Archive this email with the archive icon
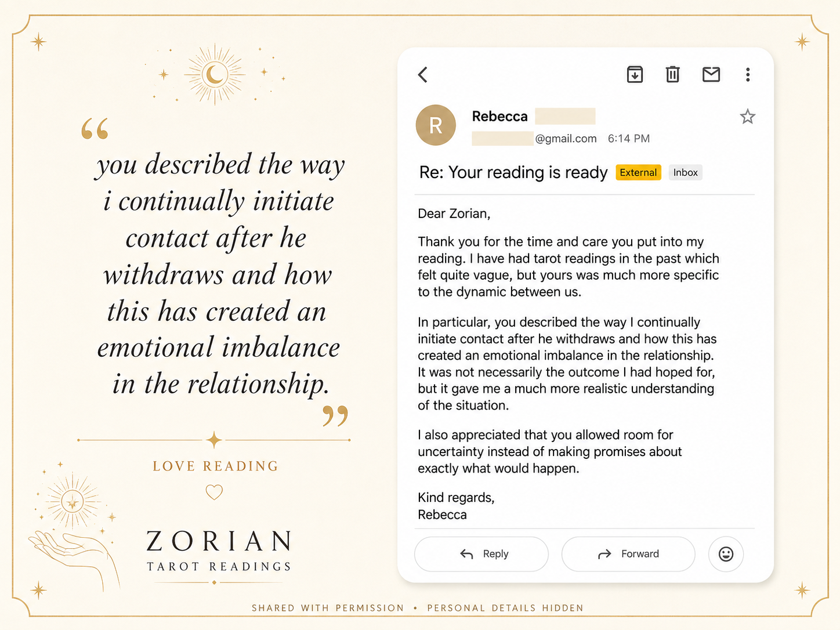 tap(635, 74)
